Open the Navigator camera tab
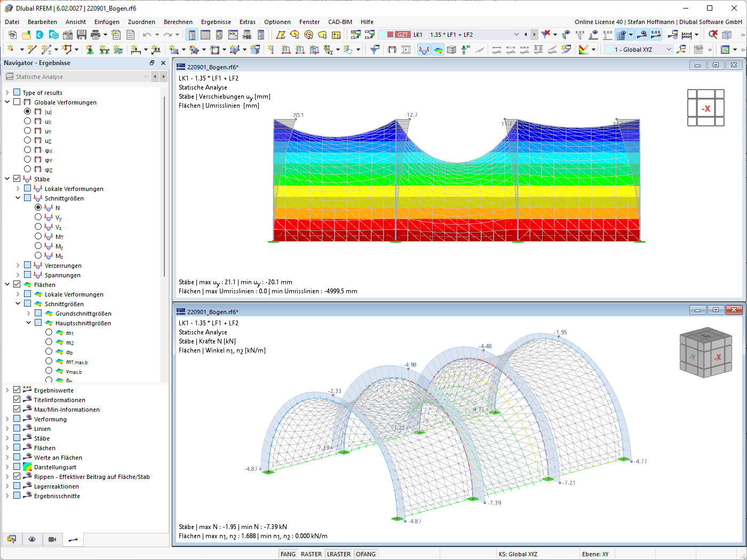747x560 pixels. point(52,539)
